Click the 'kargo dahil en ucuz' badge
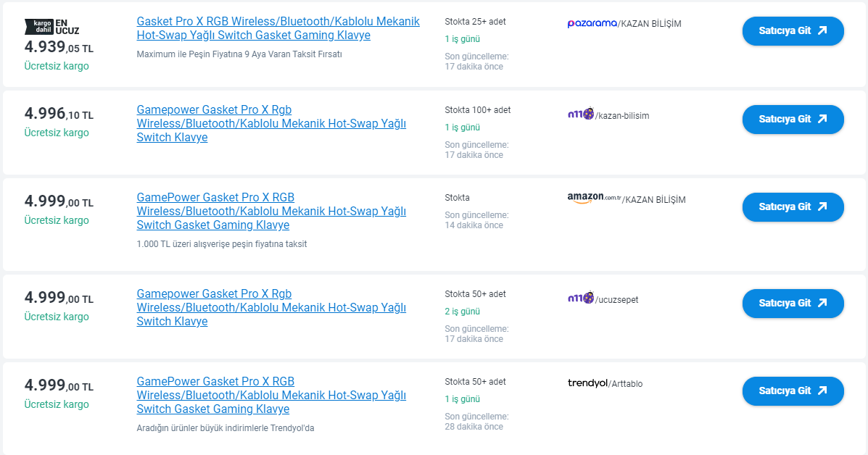This screenshot has height=455, width=868. point(51,27)
